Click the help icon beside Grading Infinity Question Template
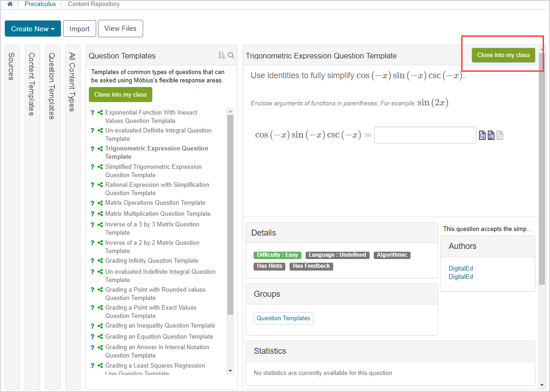This screenshot has height=392, width=550. (92, 260)
